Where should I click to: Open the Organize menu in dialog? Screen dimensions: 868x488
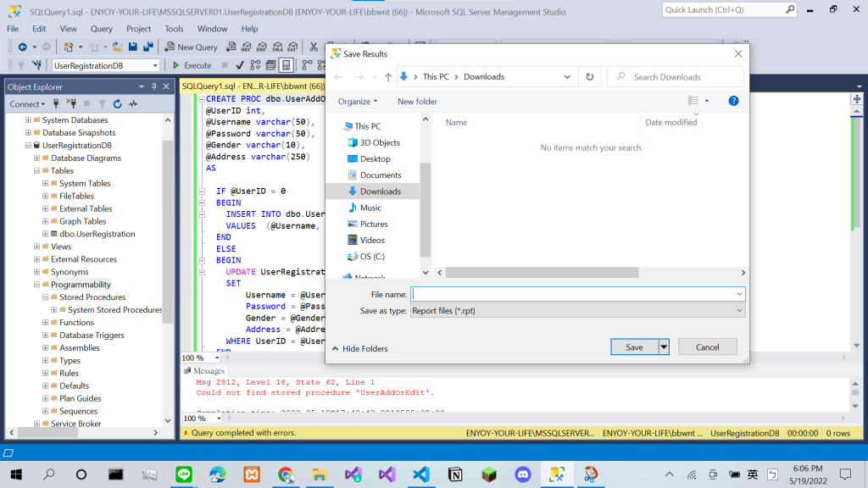pos(358,102)
